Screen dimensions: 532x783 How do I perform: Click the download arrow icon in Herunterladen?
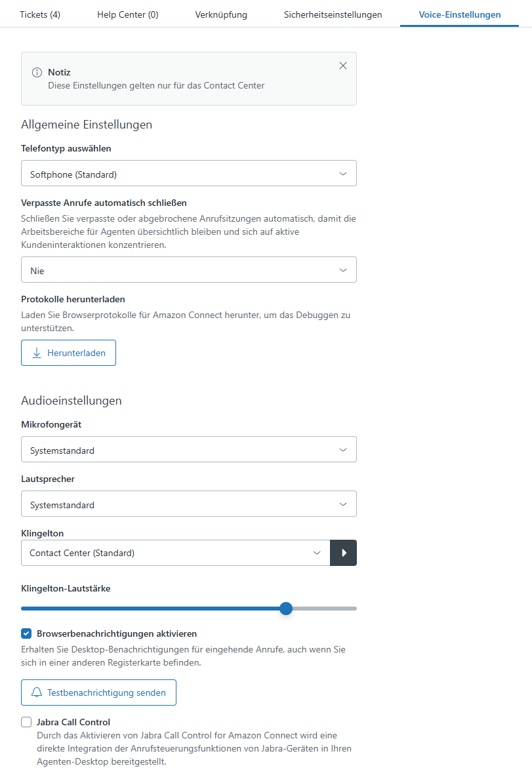click(37, 353)
